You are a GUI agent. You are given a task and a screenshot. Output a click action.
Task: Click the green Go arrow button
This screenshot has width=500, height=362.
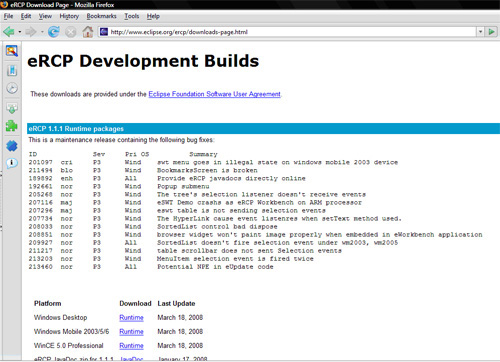491,32
